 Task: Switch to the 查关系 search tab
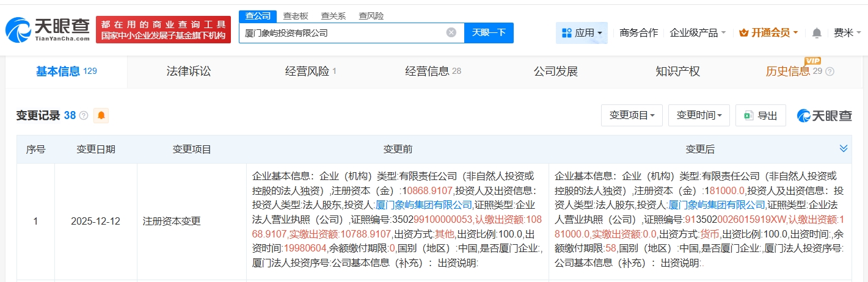(333, 16)
